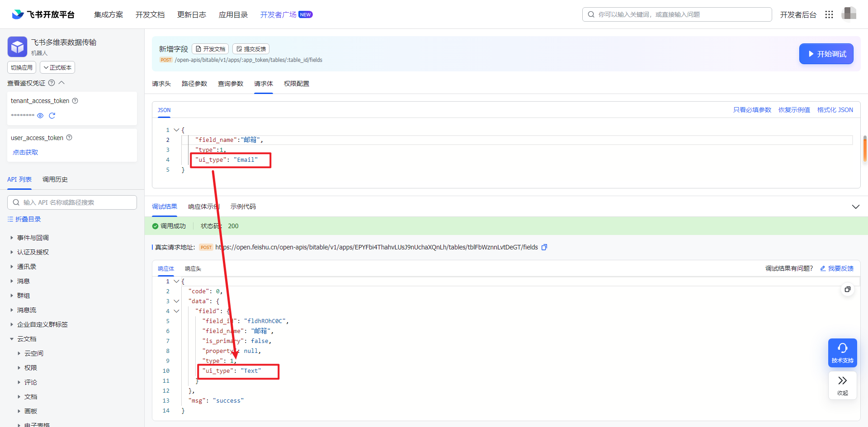The image size is (868, 427).
Task: Show the hidden tenant_access_token value
Action: [40, 116]
